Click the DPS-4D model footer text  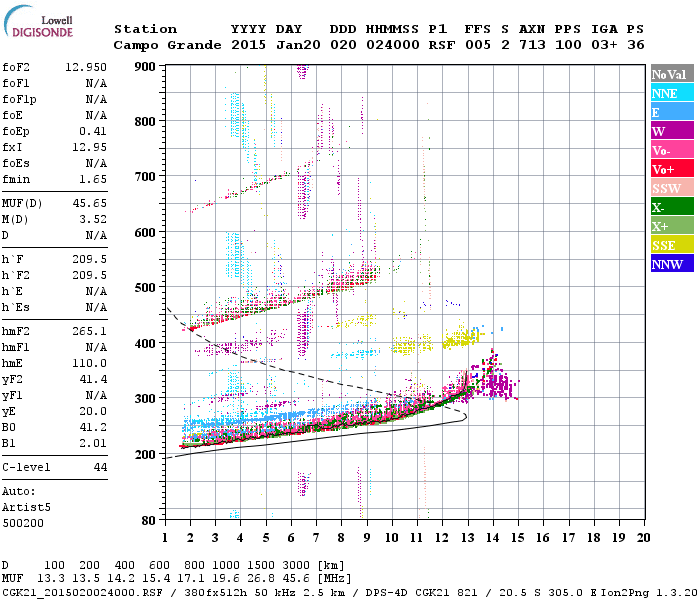[387, 593]
